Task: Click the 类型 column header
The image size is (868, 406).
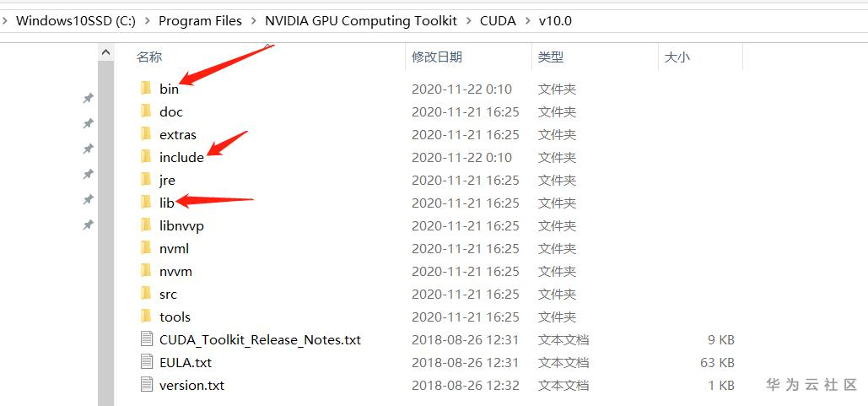Action: [551, 57]
